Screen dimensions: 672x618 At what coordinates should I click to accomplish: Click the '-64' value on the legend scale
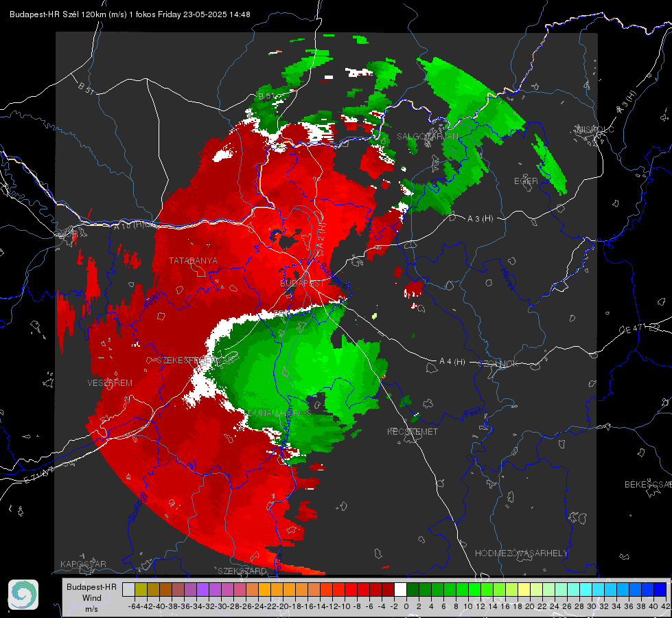coord(134,606)
